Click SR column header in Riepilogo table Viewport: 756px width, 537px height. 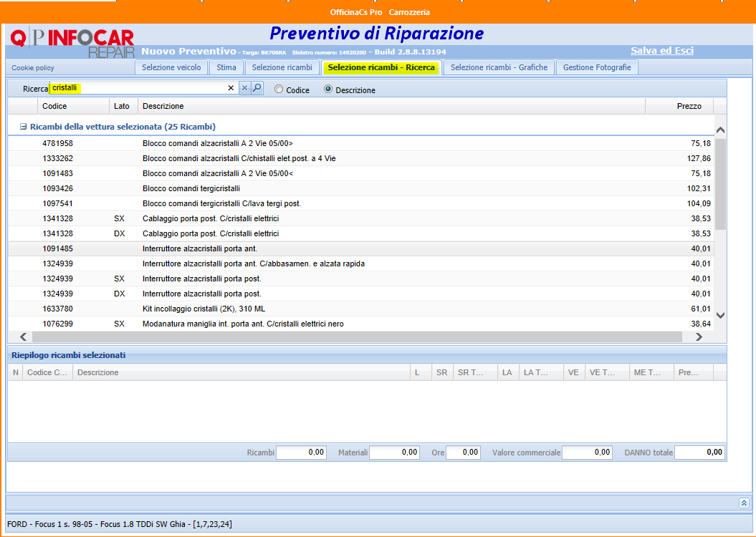click(441, 372)
